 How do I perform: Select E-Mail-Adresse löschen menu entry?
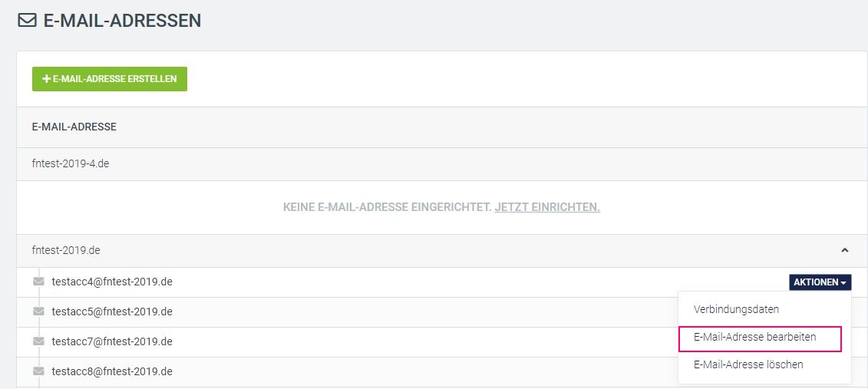[748, 364]
